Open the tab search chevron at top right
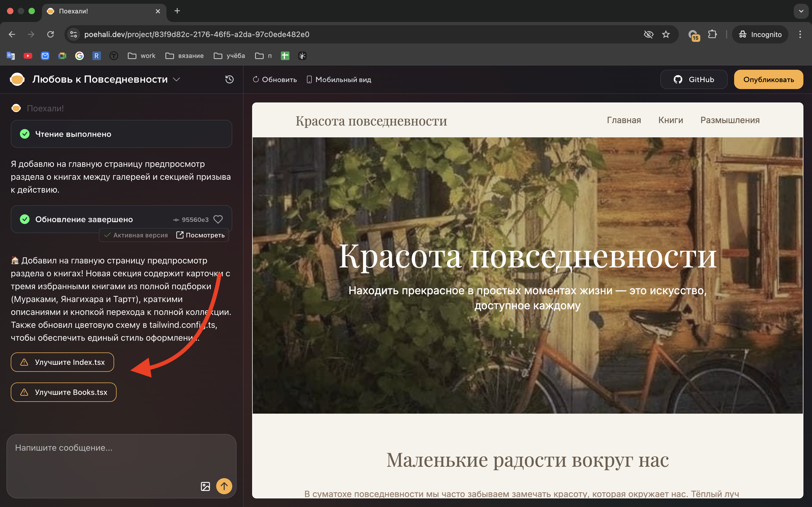 click(x=801, y=11)
